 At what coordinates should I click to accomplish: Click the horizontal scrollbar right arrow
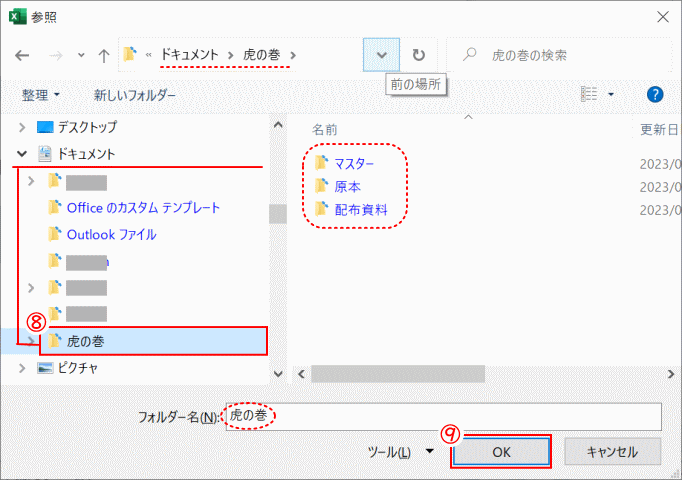pyautogui.click(x=671, y=374)
